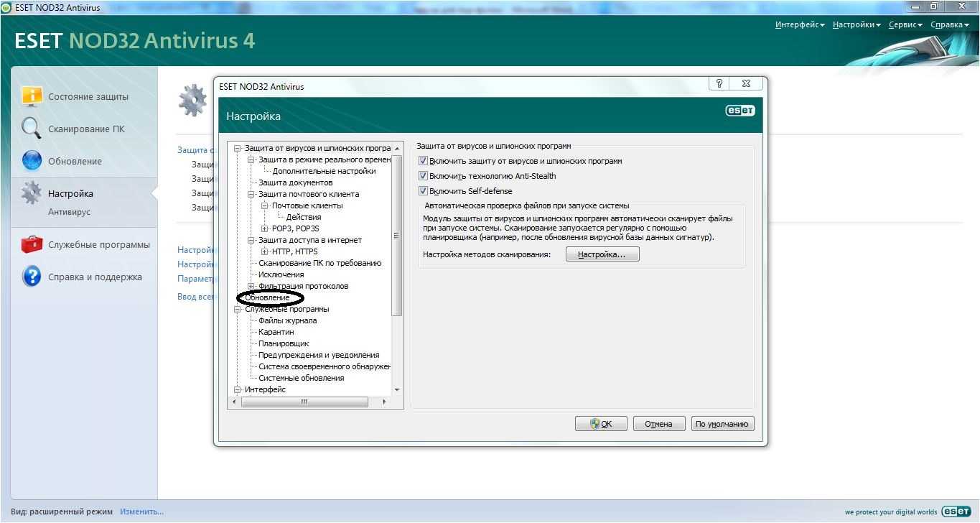Viewport: 980px width, 523px height.
Task: Collapse Служебные программы tree node
Action: coord(238,309)
